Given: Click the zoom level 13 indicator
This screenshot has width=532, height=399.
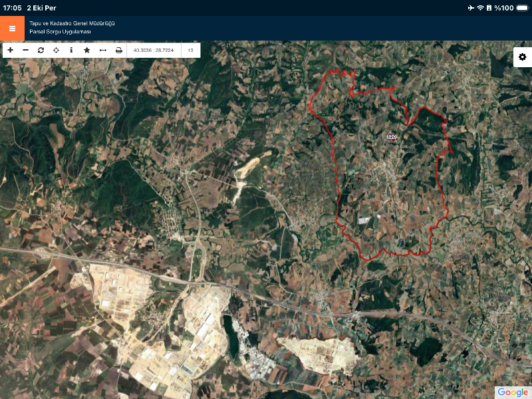Looking at the screenshot, I should [190, 50].
